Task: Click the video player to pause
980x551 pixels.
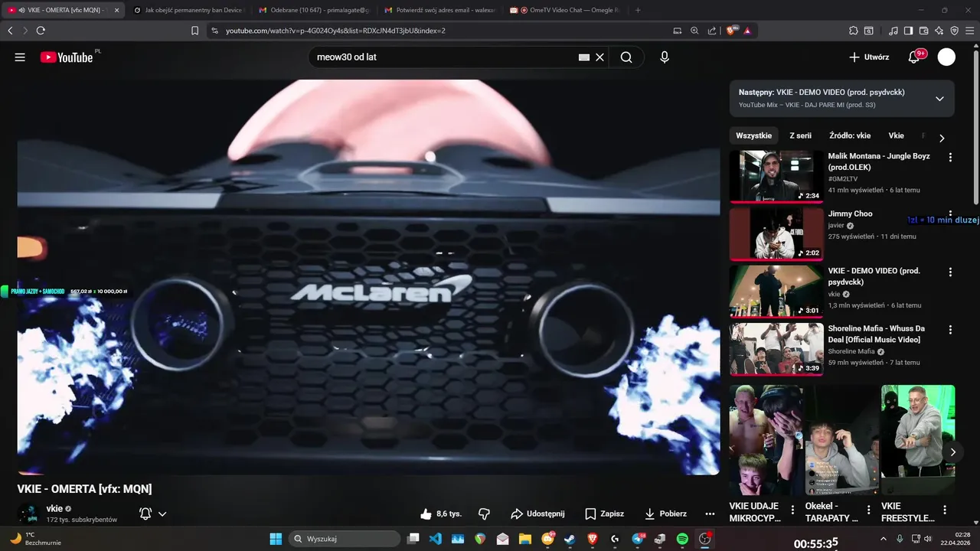Action: [x=368, y=277]
